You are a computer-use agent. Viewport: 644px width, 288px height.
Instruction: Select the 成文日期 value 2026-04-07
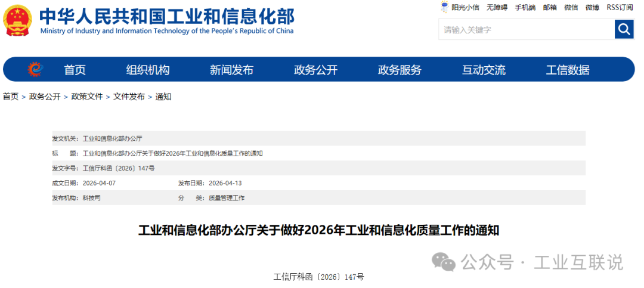point(99,183)
